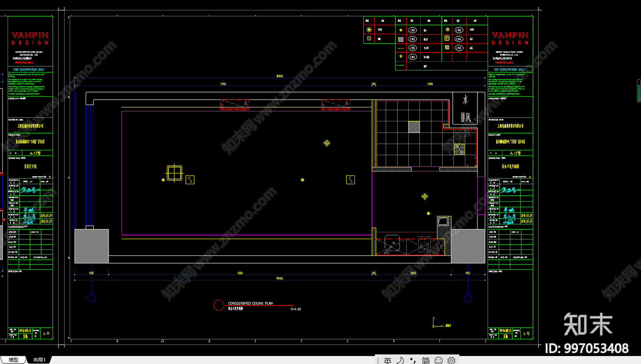Select the downlight dot in the main room center
The width and height of the screenshot is (641, 364).
tap(302, 180)
